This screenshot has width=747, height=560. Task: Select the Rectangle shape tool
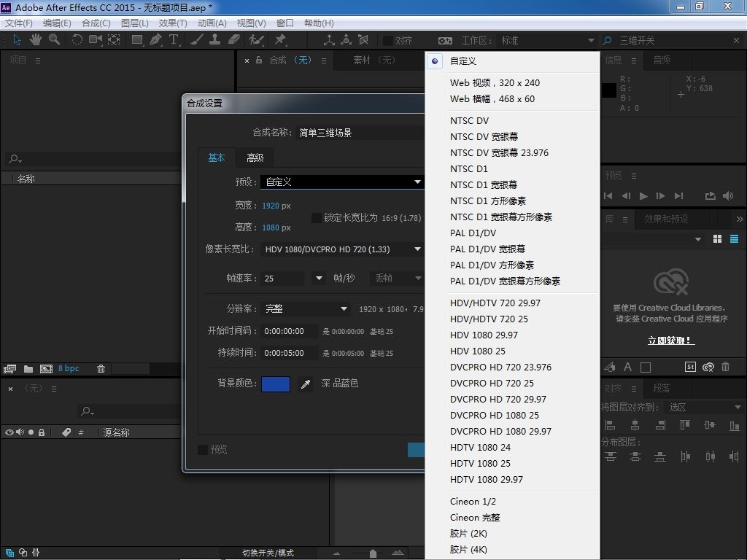[137, 39]
